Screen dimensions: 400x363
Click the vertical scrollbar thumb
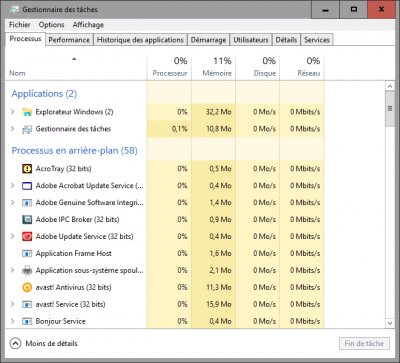[390, 109]
